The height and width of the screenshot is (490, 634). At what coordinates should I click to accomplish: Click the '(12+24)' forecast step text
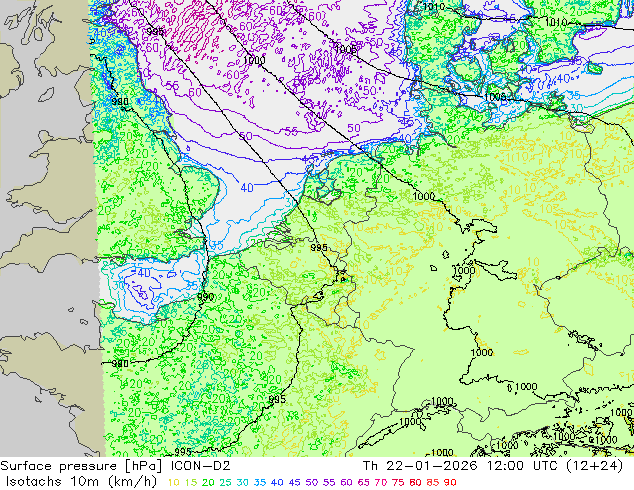coord(596,466)
